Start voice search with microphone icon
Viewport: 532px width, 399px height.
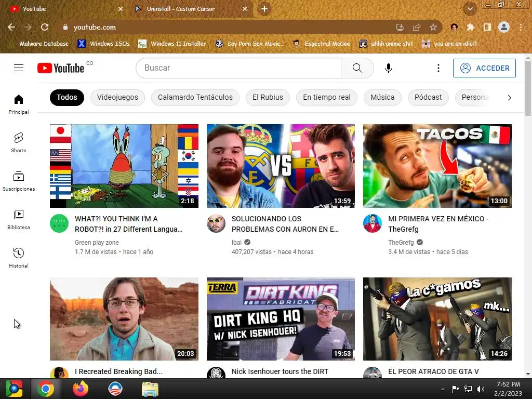click(389, 68)
